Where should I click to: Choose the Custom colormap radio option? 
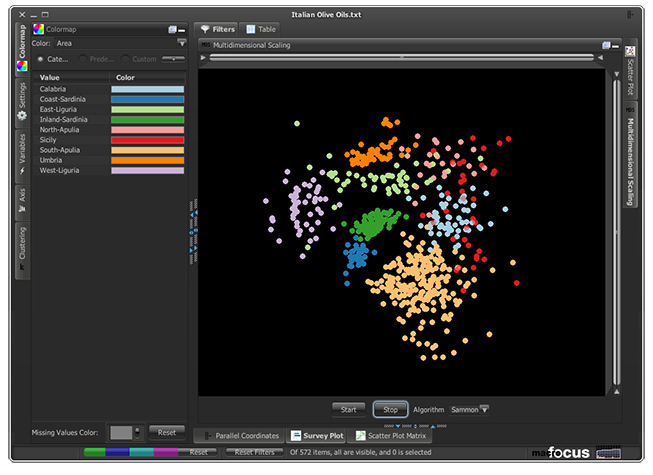click(125, 59)
